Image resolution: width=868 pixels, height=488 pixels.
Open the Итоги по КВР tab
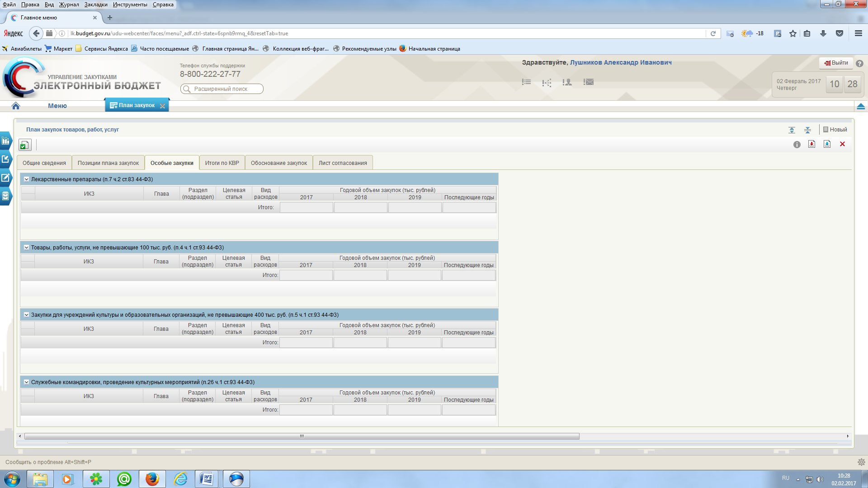coord(222,163)
